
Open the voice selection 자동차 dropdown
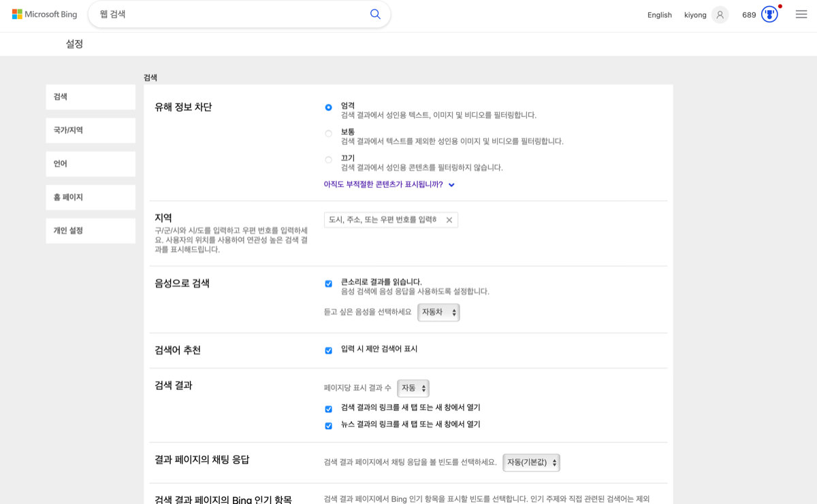coord(438,312)
